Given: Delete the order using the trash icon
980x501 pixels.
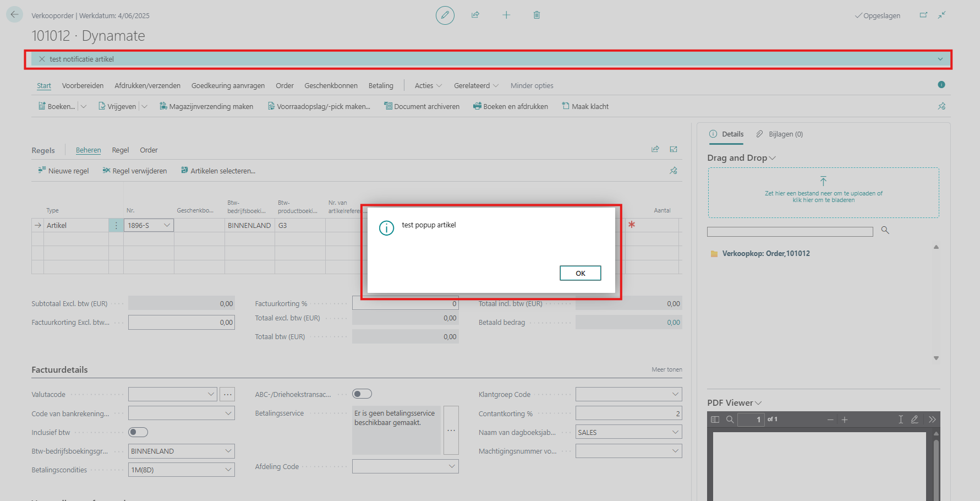Looking at the screenshot, I should click(x=536, y=15).
